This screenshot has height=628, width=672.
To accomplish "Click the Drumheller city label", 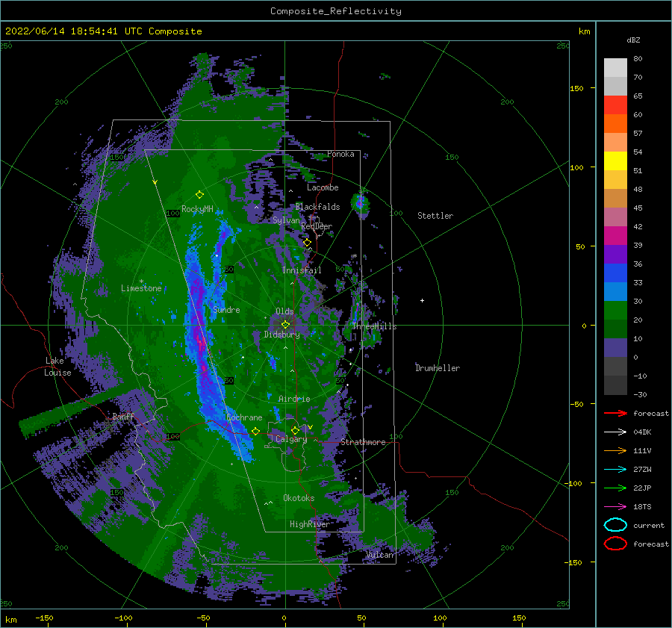I will pos(438,368).
